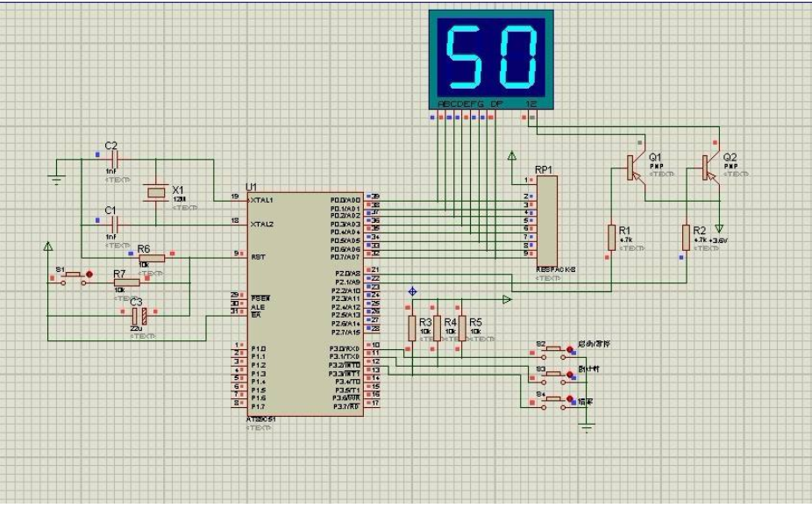Select capacitor C2 symbol
The height and width of the screenshot is (508, 812).
point(115,159)
